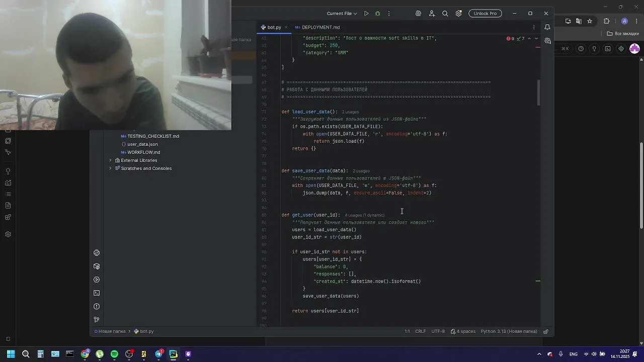Open the AI chat tool window icon

(547, 41)
